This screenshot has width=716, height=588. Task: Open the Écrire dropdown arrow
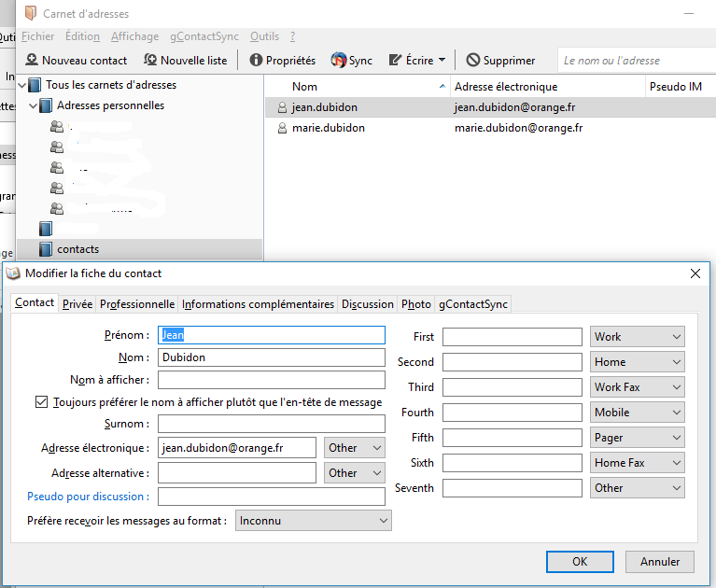click(444, 61)
